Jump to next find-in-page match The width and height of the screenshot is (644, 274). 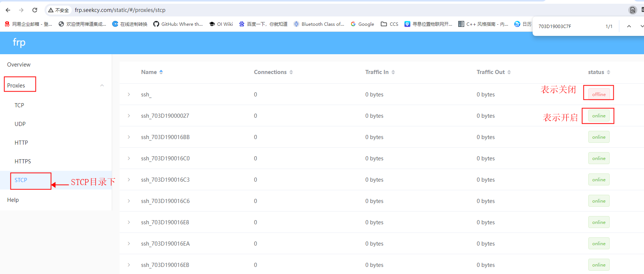click(x=641, y=26)
